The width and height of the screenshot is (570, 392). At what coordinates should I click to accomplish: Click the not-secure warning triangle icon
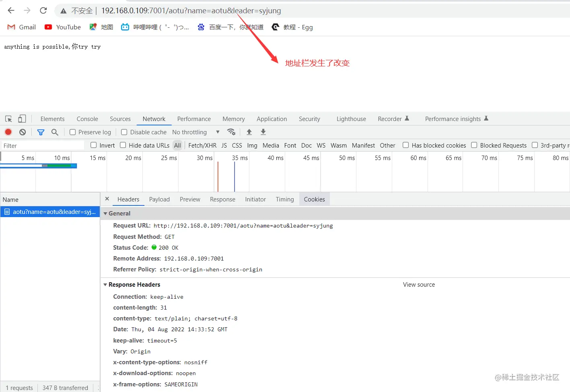coord(64,11)
